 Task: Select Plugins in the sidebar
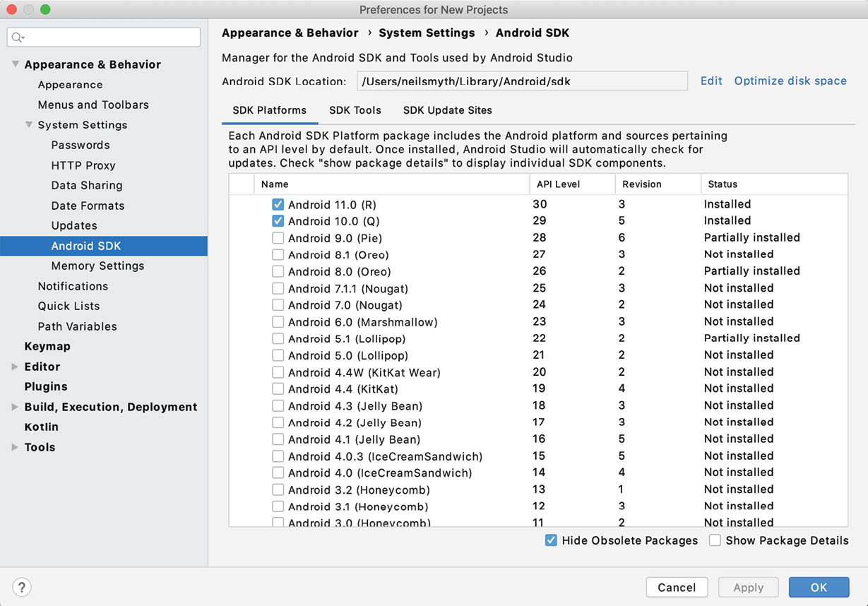(46, 386)
